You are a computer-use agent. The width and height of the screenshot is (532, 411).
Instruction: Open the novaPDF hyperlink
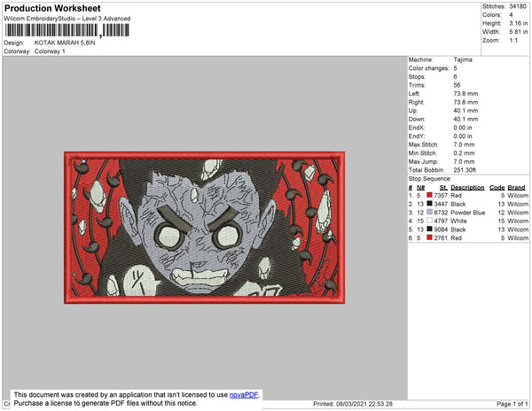[244, 395]
